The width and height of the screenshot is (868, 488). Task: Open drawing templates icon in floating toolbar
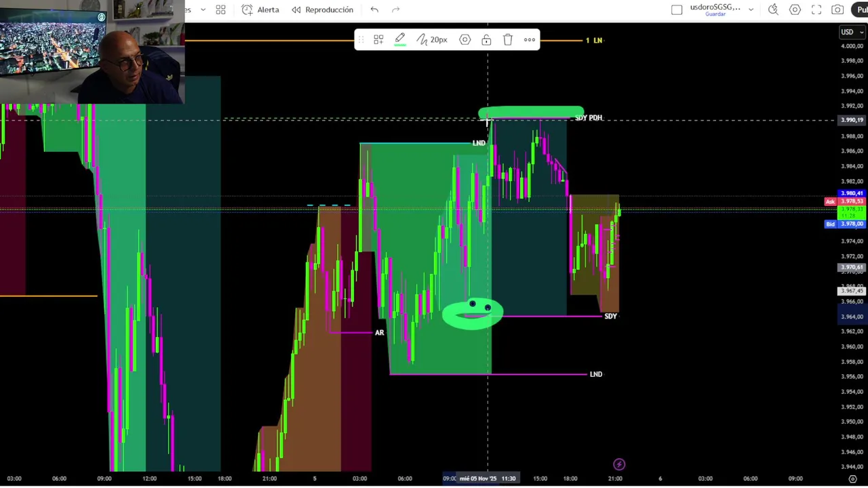(378, 40)
